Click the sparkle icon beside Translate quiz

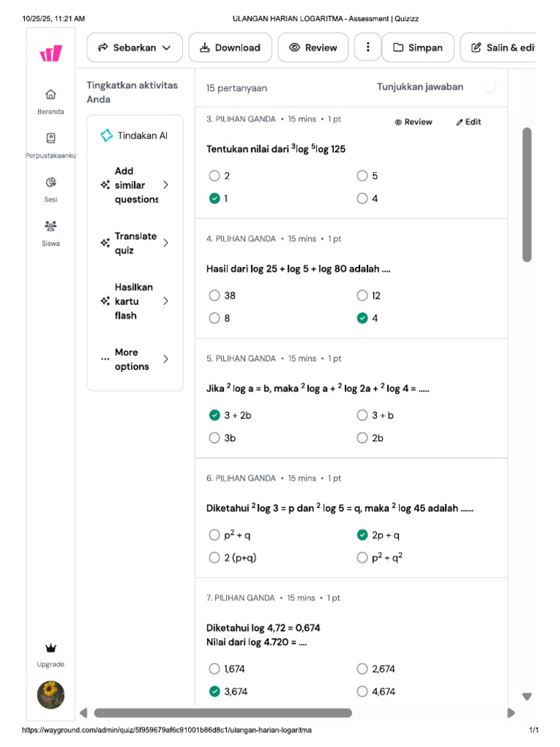pyautogui.click(x=105, y=243)
